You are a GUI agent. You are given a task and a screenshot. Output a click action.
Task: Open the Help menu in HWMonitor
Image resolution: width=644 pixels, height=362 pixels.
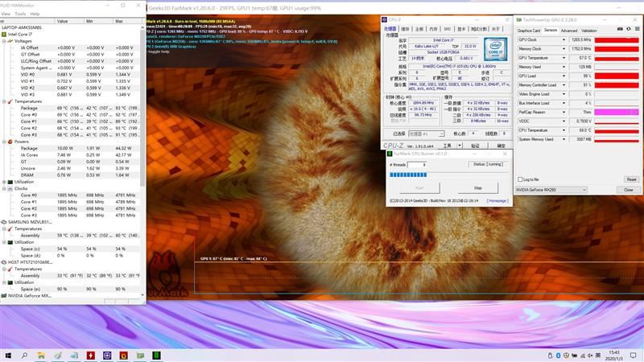tap(35, 14)
